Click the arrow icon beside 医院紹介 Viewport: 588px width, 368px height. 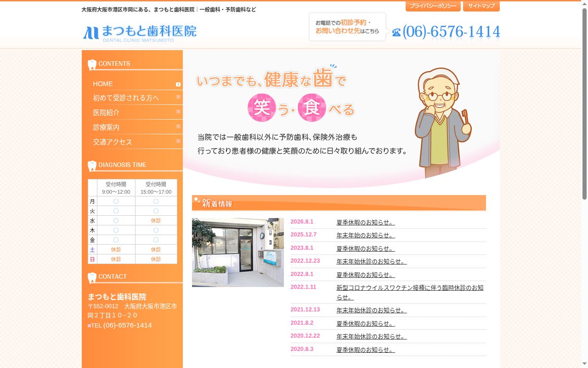tap(178, 112)
